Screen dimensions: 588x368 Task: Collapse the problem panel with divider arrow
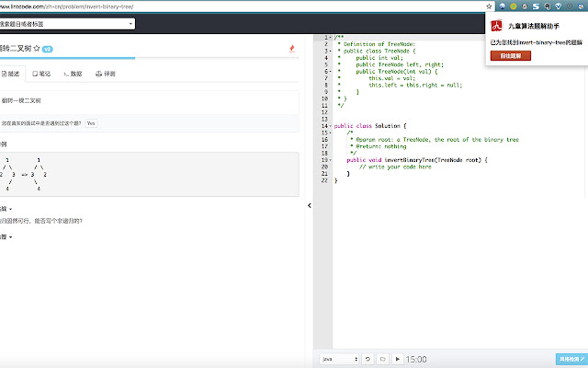[x=309, y=205]
